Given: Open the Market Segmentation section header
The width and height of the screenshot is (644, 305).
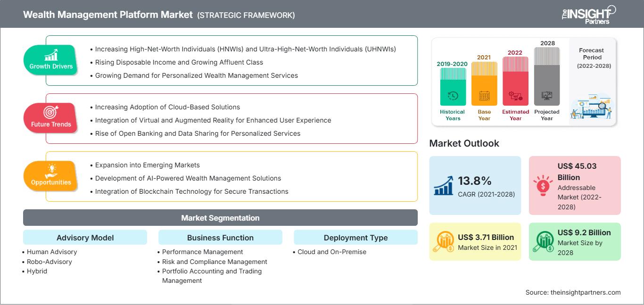Looking at the screenshot, I should [220, 217].
